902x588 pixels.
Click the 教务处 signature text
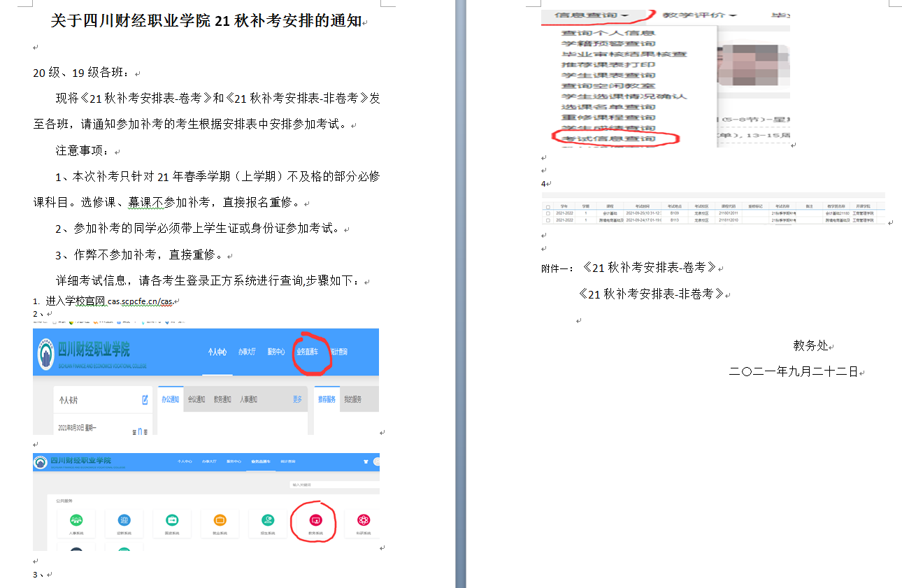[810, 345]
